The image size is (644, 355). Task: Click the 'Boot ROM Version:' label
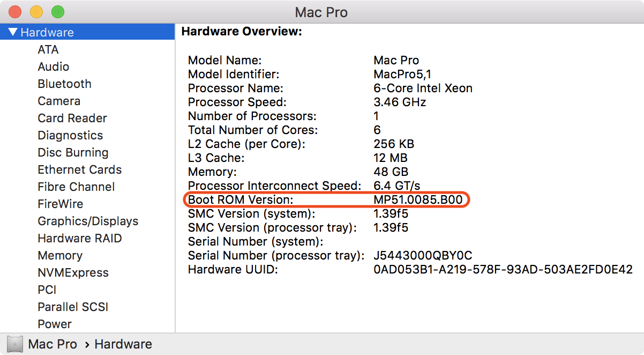(x=241, y=199)
